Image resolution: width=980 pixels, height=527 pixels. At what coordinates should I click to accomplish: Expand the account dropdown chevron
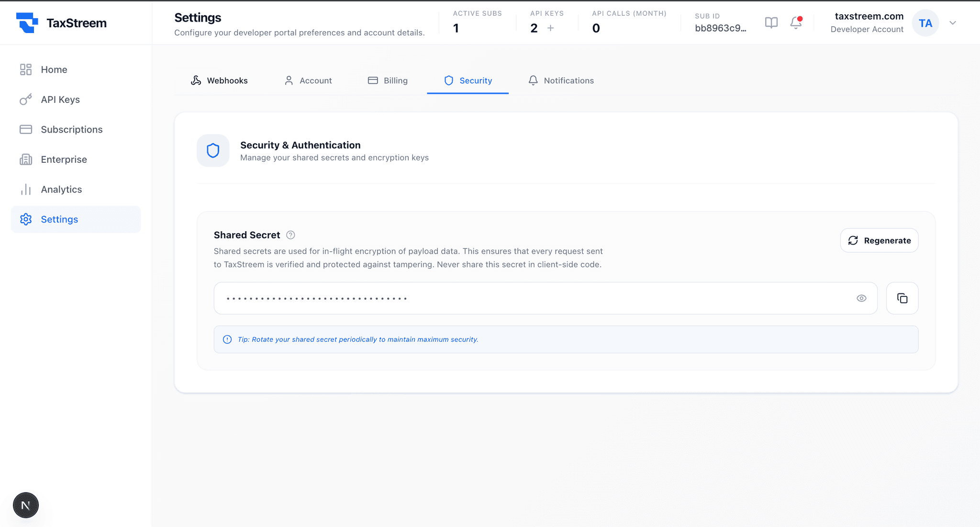pyautogui.click(x=953, y=23)
